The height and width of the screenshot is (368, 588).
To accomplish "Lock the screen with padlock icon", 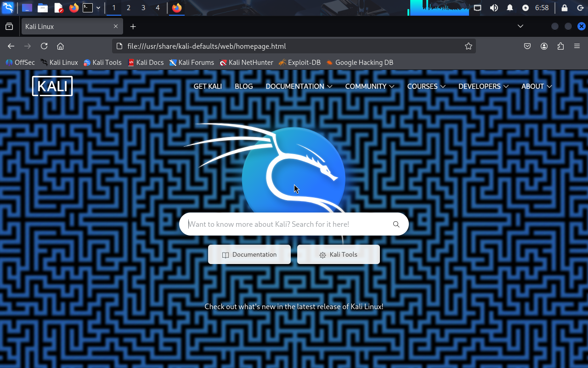I will point(565,8).
